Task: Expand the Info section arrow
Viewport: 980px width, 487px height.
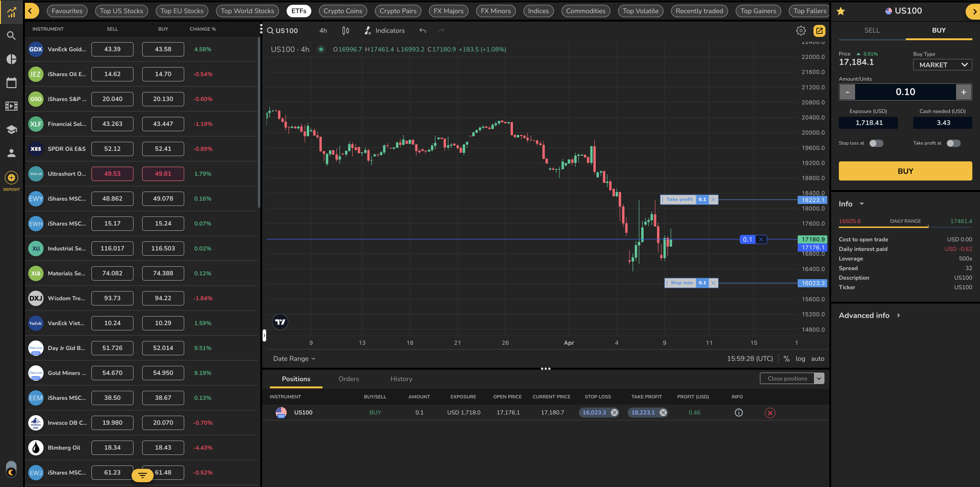Action: pos(862,204)
